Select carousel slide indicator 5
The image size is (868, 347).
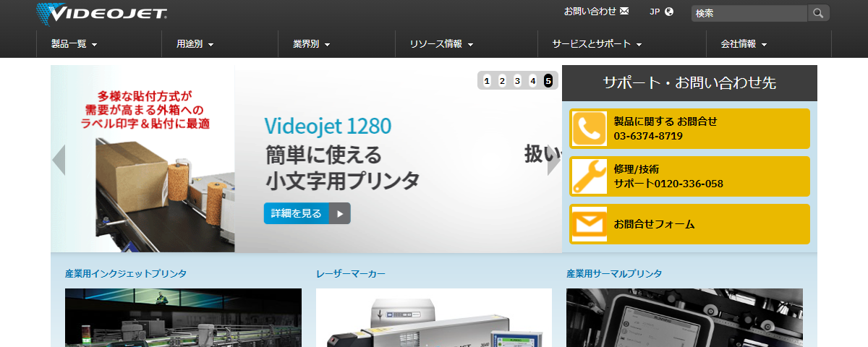(x=548, y=81)
